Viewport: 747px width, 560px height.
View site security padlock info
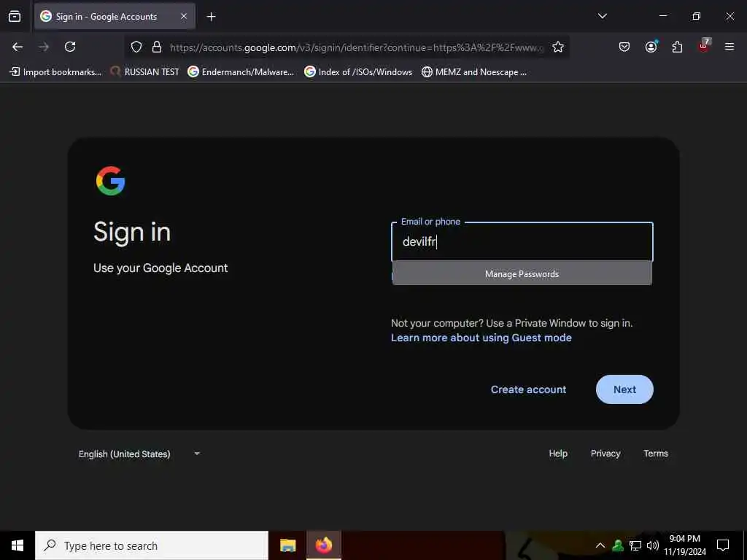pyautogui.click(x=157, y=47)
